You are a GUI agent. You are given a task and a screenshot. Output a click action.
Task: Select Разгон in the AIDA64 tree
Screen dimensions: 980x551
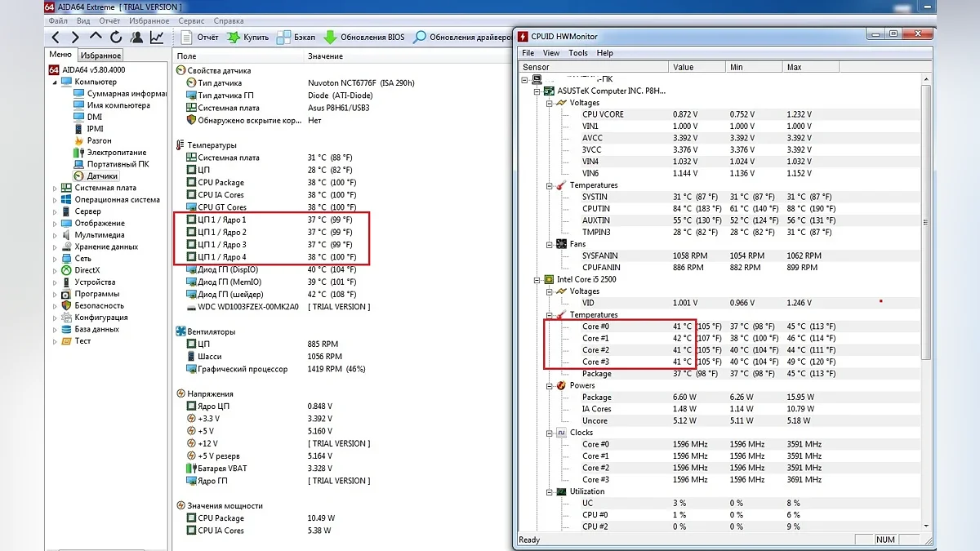(x=92, y=140)
